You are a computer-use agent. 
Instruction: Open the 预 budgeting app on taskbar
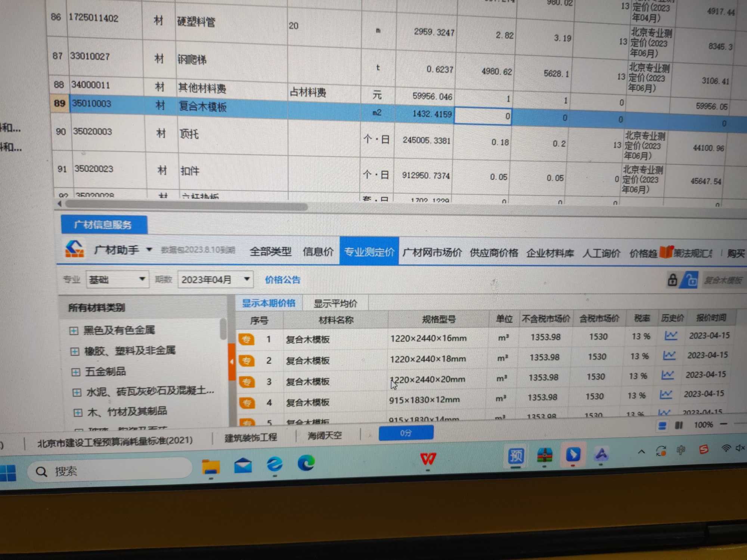516,456
